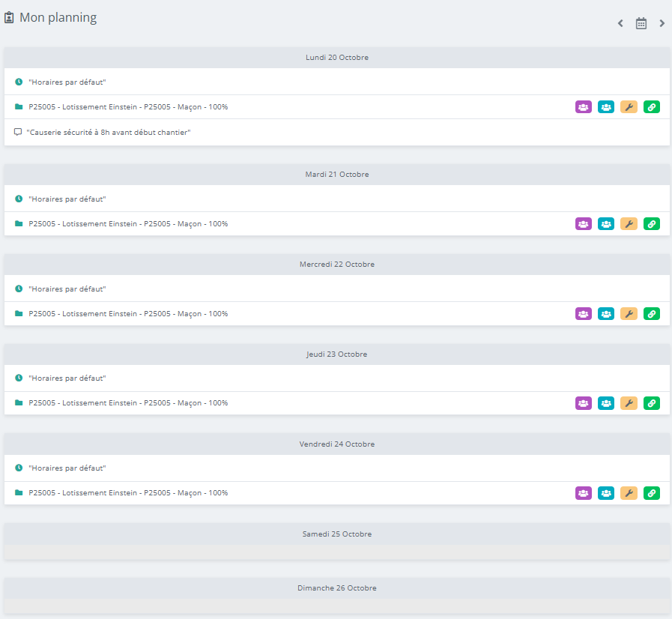Viewport: 672px width, 619px height.
Task: Click blue group icon on Jeudi 23 Octobre
Action: (x=606, y=403)
